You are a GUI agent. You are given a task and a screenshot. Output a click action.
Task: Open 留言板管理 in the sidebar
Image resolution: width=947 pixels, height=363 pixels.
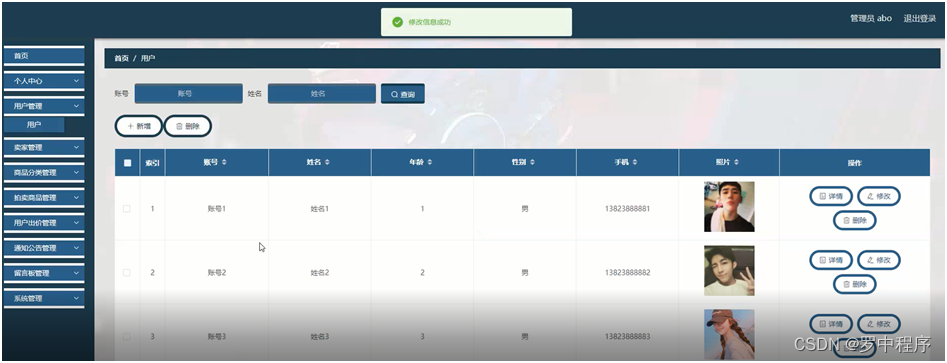pyautogui.click(x=43, y=273)
